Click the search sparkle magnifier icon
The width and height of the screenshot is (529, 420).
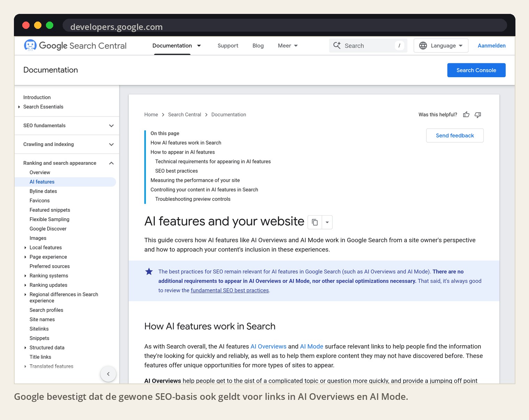(x=337, y=46)
